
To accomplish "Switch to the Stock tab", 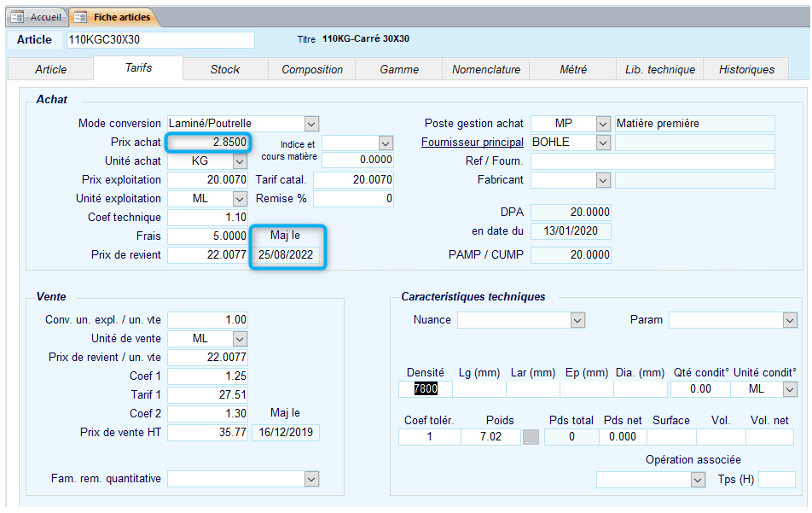I will [225, 69].
